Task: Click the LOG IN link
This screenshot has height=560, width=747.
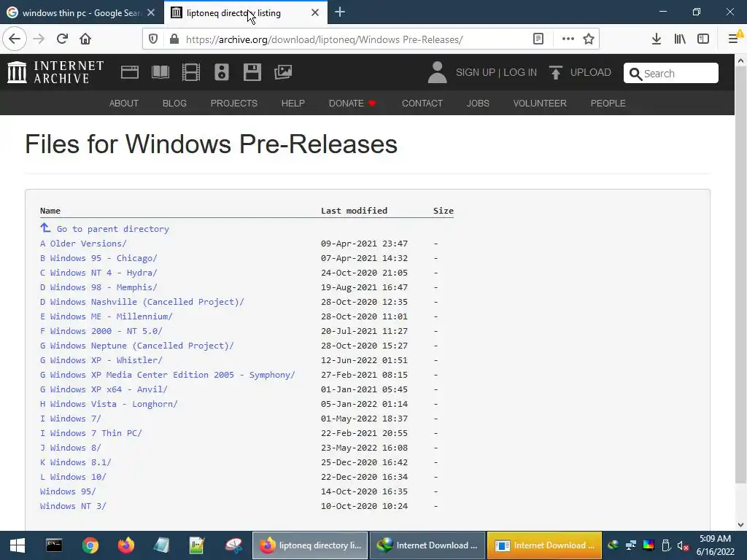Action: [519, 72]
